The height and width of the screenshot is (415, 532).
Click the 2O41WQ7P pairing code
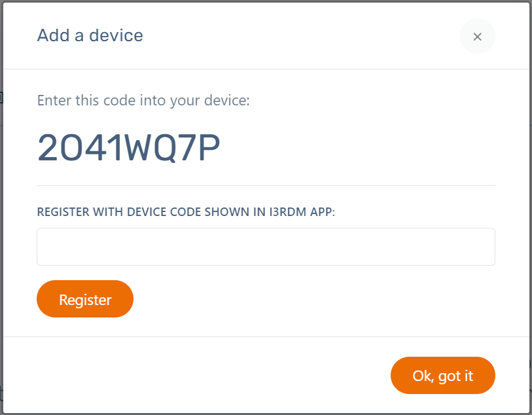[x=129, y=149]
